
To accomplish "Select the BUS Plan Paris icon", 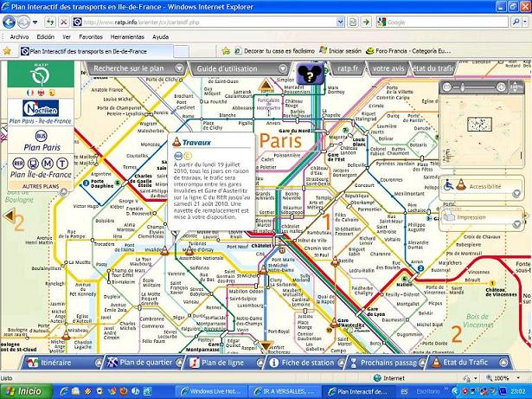I will click(x=41, y=136).
